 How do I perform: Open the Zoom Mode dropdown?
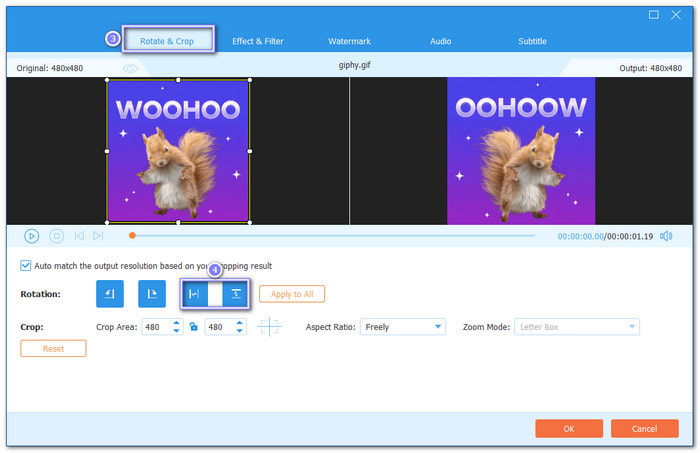tap(576, 327)
